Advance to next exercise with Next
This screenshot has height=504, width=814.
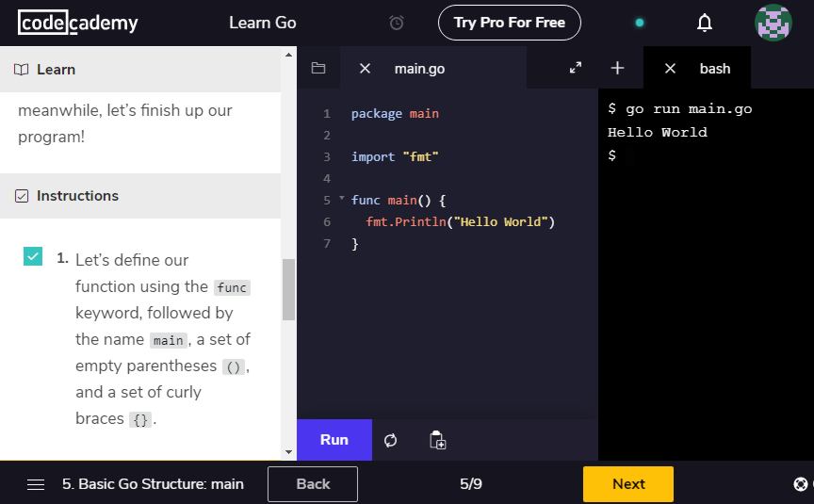point(628,484)
